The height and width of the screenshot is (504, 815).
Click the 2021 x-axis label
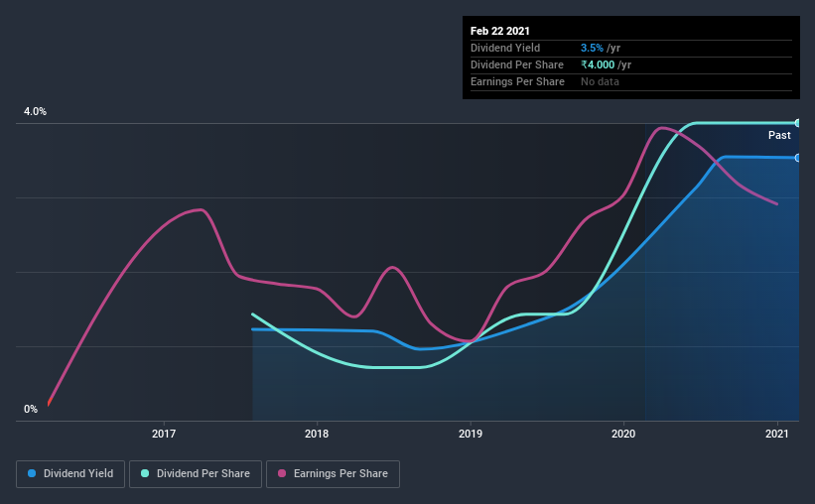777,434
